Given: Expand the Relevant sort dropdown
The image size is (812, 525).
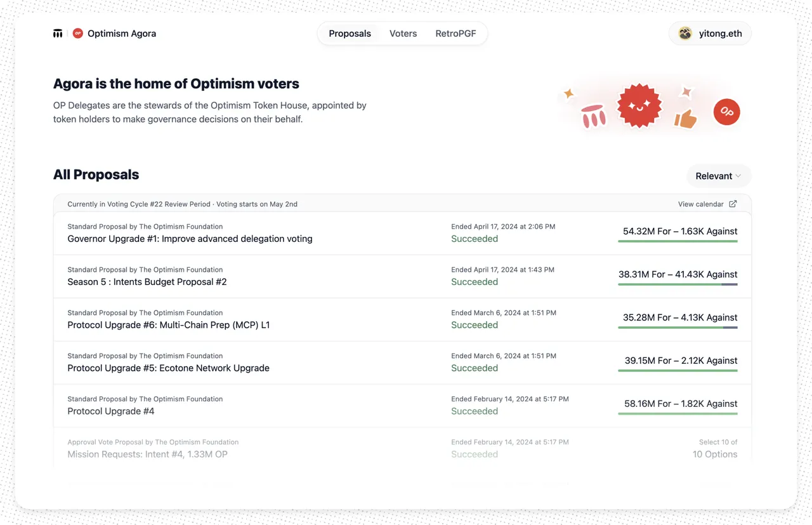Looking at the screenshot, I should 719,176.
